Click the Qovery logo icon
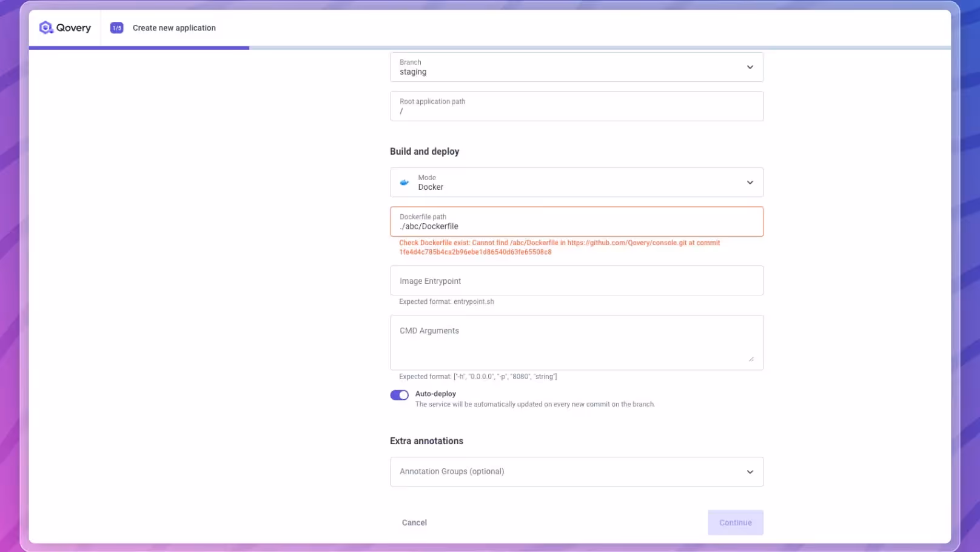980x552 pixels. click(45, 27)
